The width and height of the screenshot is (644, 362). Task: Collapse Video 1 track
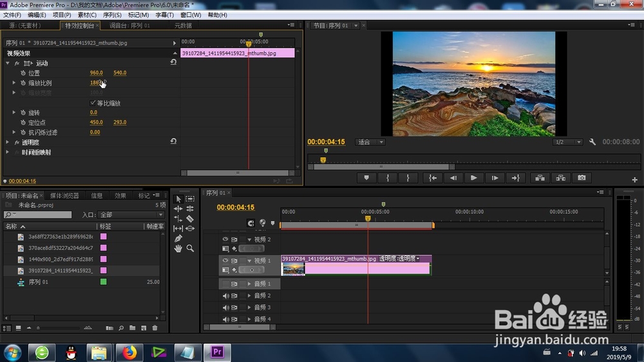pyautogui.click(x=249, y=261)
